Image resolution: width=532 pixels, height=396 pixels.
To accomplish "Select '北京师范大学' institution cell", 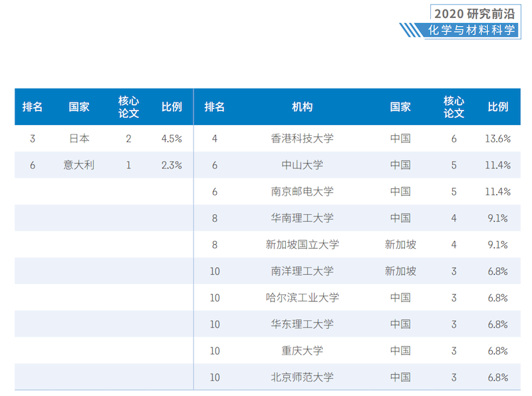I will pos(302,377).
